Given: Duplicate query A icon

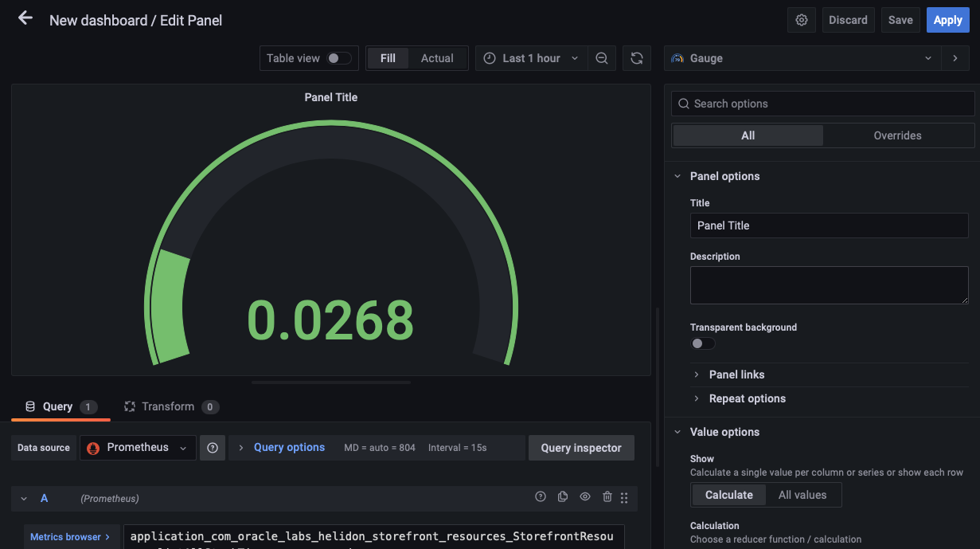Looking at the screenshot, I should pyautogui.click(x=563, y=496).
